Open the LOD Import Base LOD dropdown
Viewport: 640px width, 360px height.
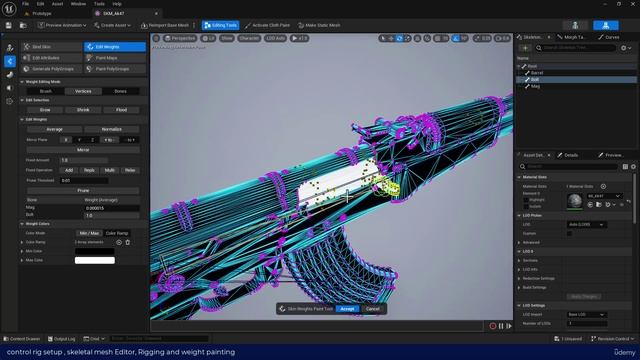point(587,315)
